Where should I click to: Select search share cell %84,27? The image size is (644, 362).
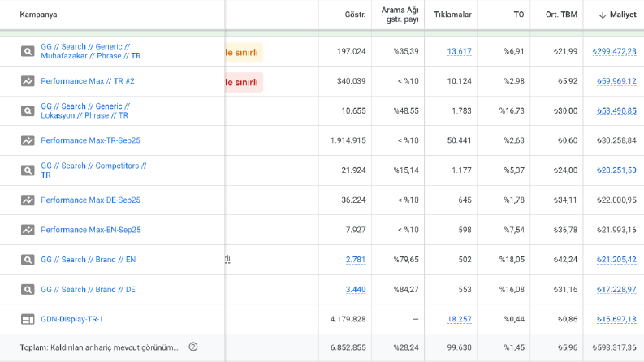tap(406, 289)
